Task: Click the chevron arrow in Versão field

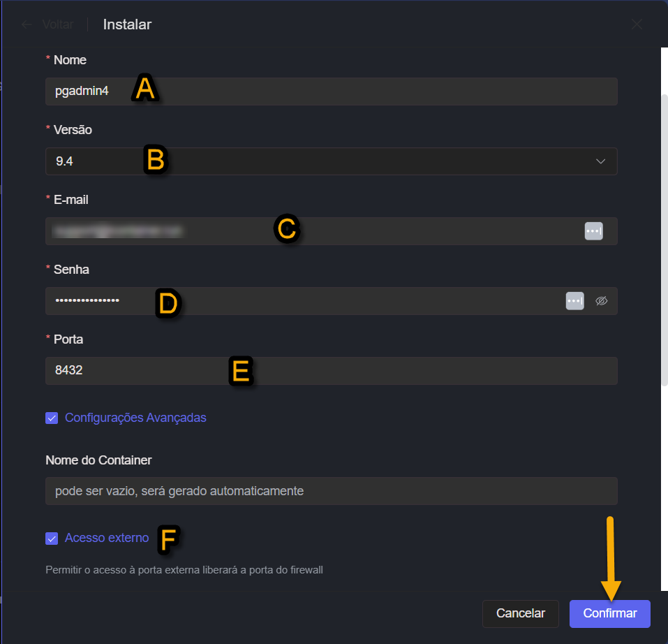Action: pos(601,161)
